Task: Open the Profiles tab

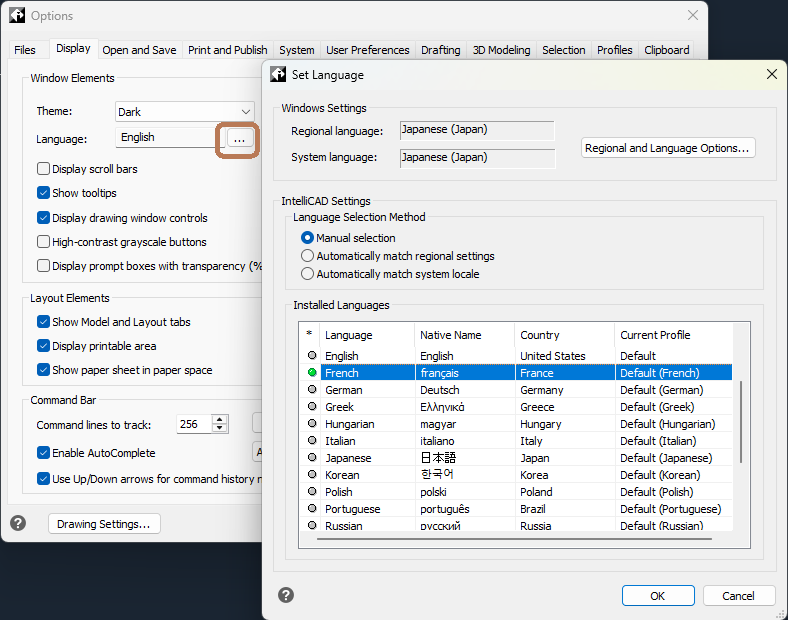Action: click(615, 50)
